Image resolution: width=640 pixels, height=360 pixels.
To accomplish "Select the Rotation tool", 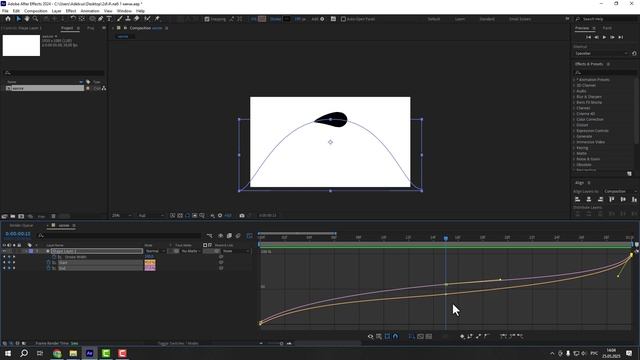I will (73, 19).
